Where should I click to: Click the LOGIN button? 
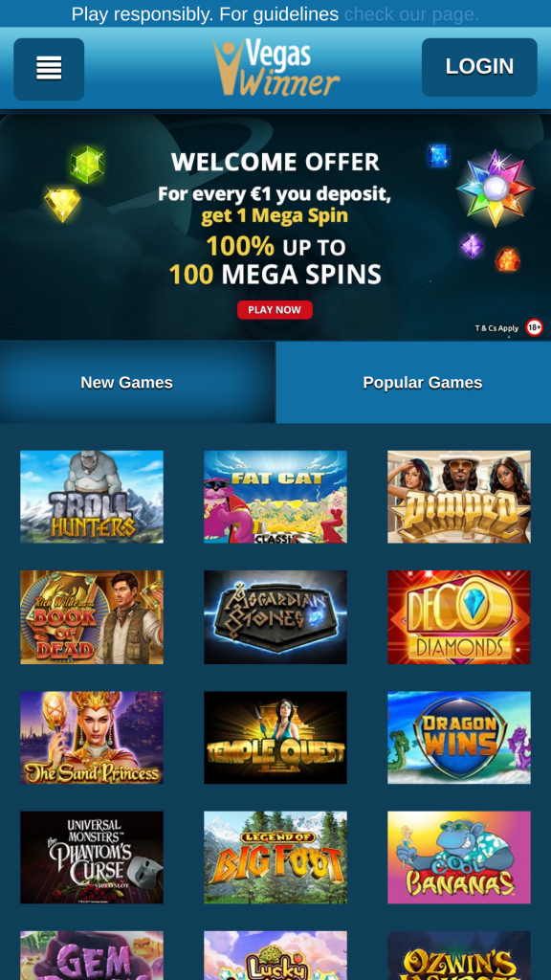(479, 67)
